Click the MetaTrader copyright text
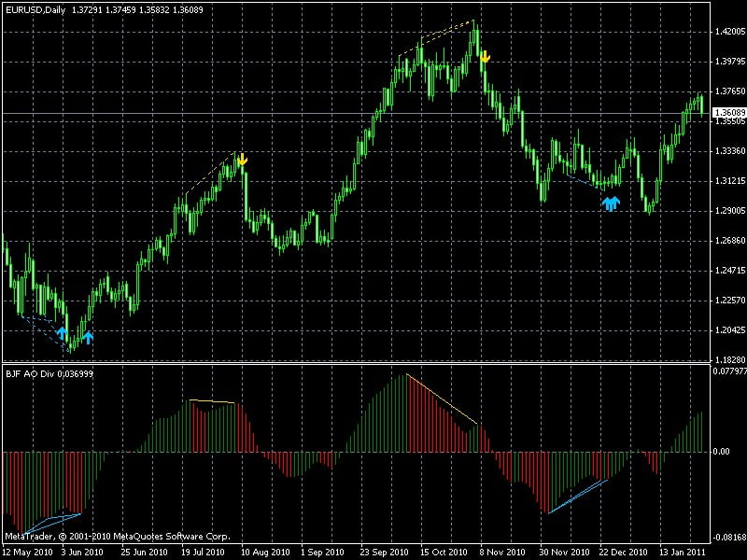The width and height of the screenshot is (747, 560). (x=118, y=537)
